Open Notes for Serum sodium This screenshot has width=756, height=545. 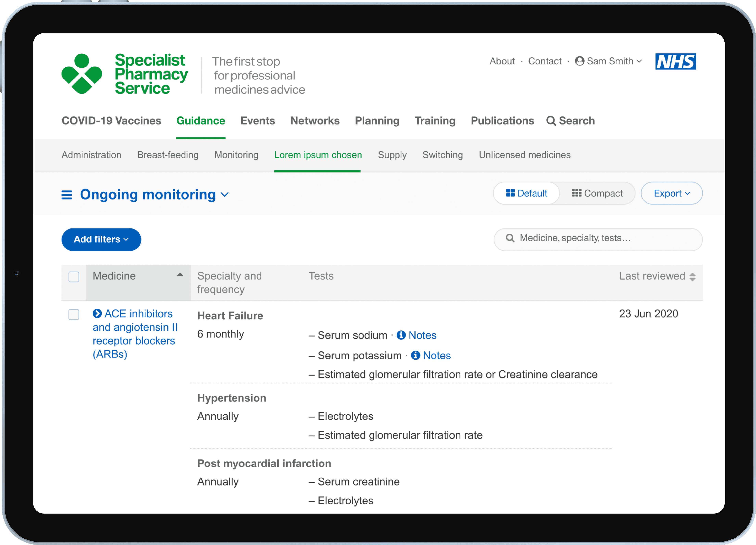(422, 335)
